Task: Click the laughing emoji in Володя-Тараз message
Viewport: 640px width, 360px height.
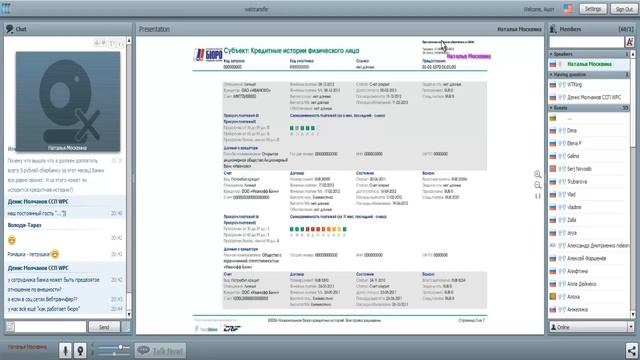Action: coord(12,240)
